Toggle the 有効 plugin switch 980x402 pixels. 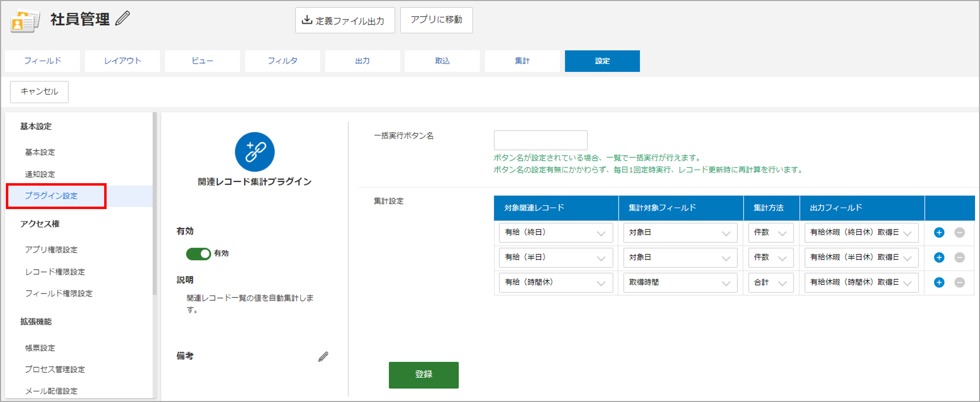[198, 254]
